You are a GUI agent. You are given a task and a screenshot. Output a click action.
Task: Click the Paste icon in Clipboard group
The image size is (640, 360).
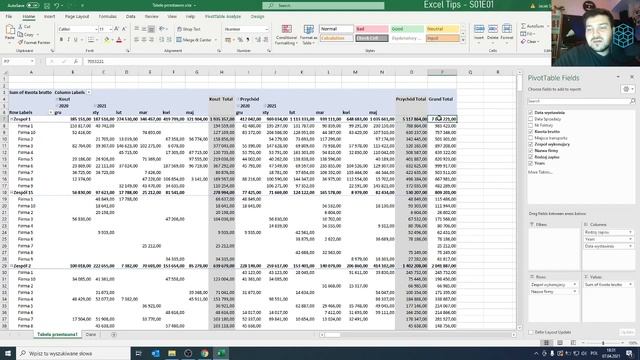tap(10, 30)
